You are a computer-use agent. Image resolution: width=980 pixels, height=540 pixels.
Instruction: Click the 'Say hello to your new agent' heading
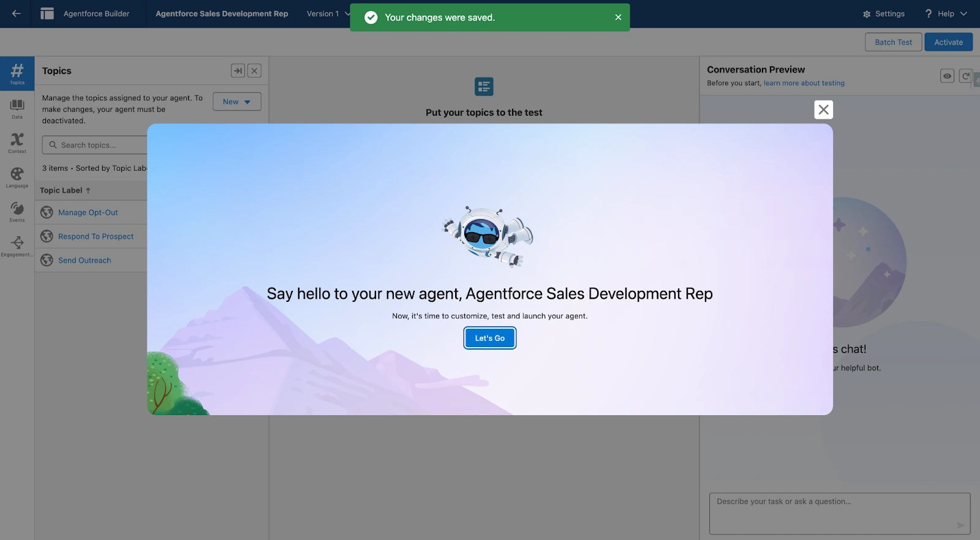[490, 294]
